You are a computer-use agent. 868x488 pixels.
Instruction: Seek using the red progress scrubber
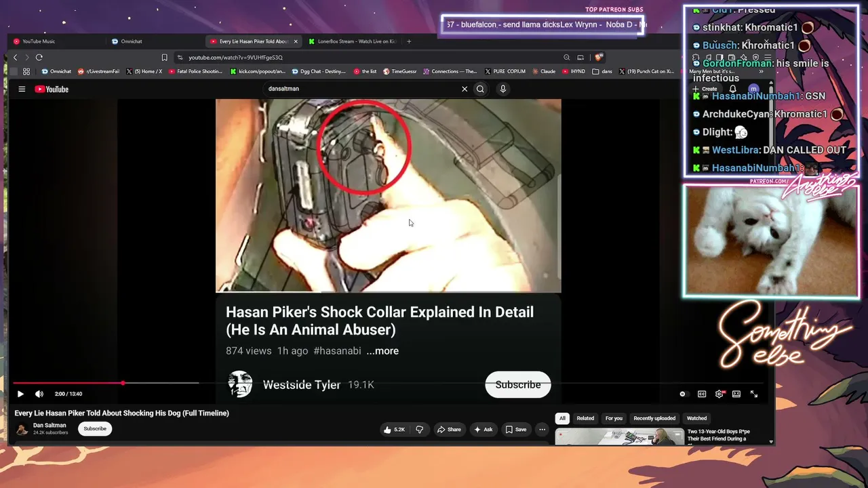coord(123,383)
